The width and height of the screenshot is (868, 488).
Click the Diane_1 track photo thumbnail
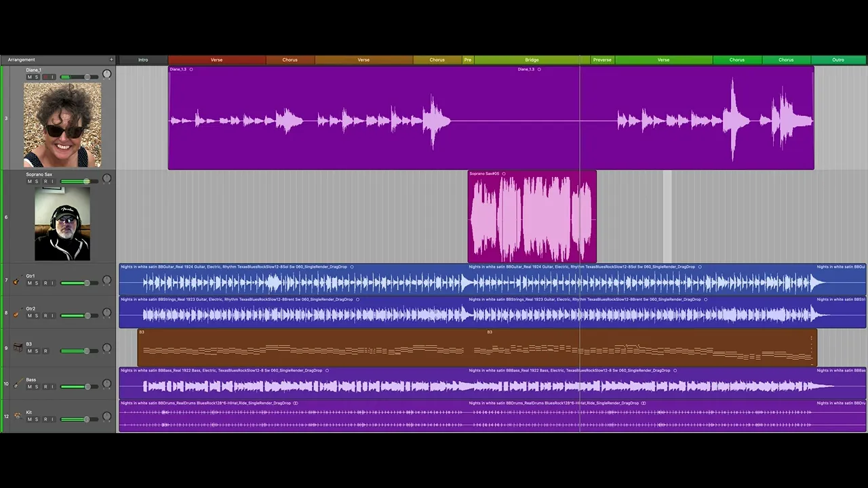click(62, 125)
